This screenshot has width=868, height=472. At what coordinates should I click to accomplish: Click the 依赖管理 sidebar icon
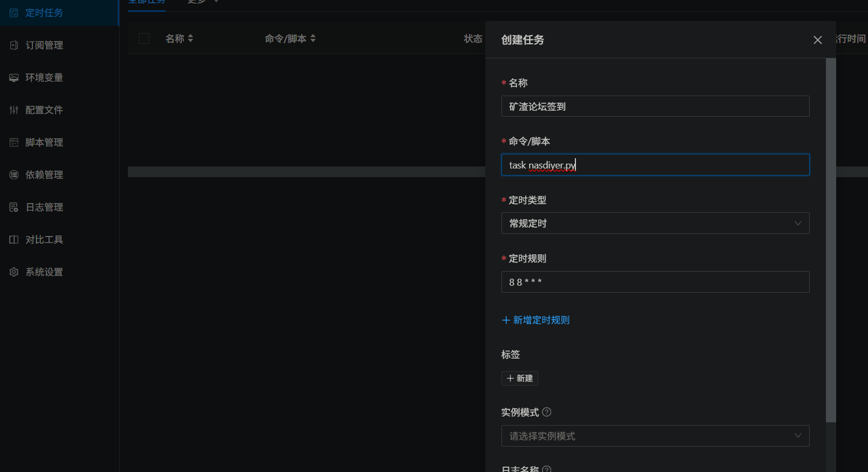tap(14, 175)
